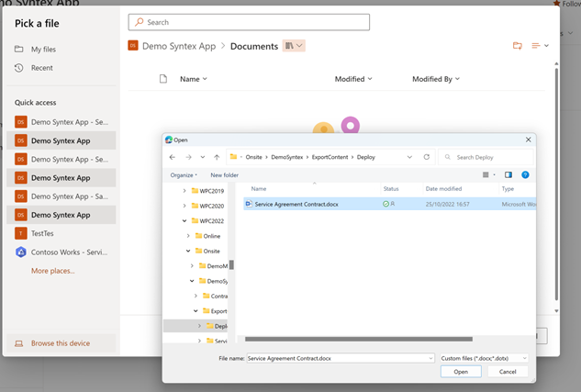Click the Contoso Works site icon

click(21, 252)
